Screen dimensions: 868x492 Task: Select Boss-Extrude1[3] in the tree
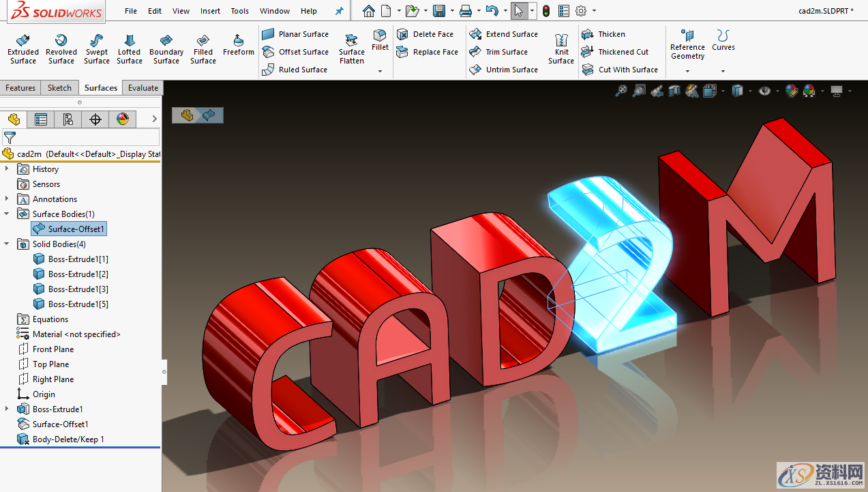click(x=75, y=289)
